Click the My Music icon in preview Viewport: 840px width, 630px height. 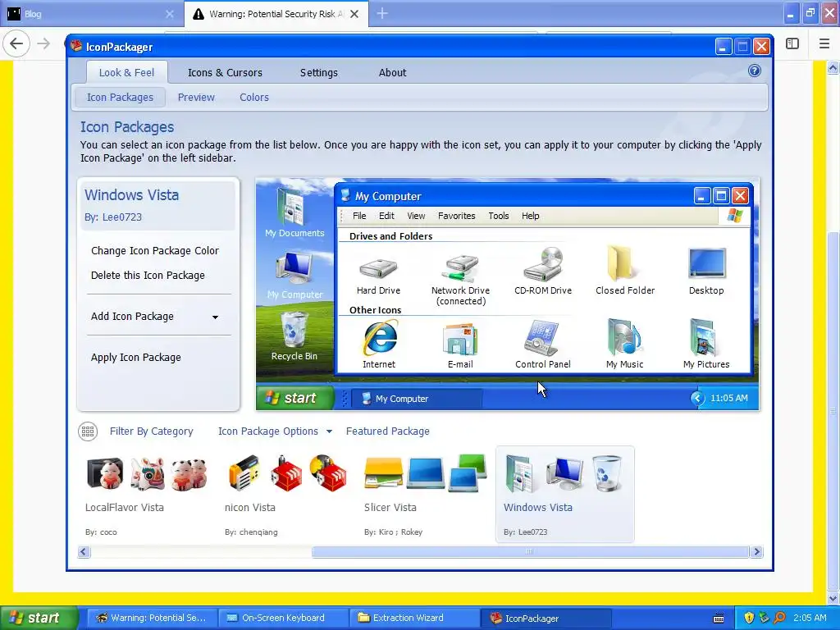[x=623, y=337]
